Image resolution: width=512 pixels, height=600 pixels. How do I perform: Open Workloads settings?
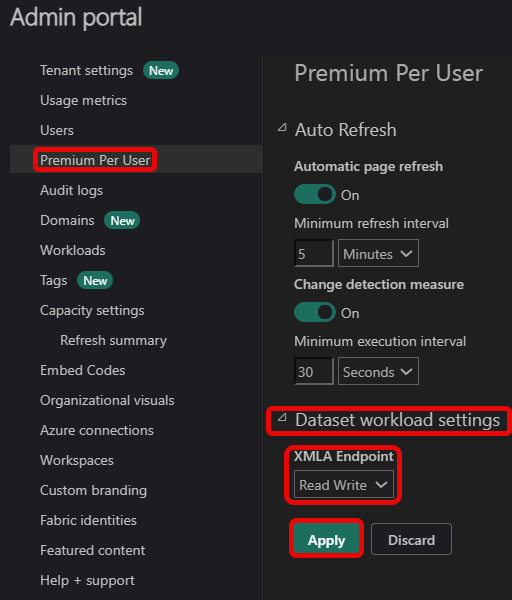coord(73,250)
